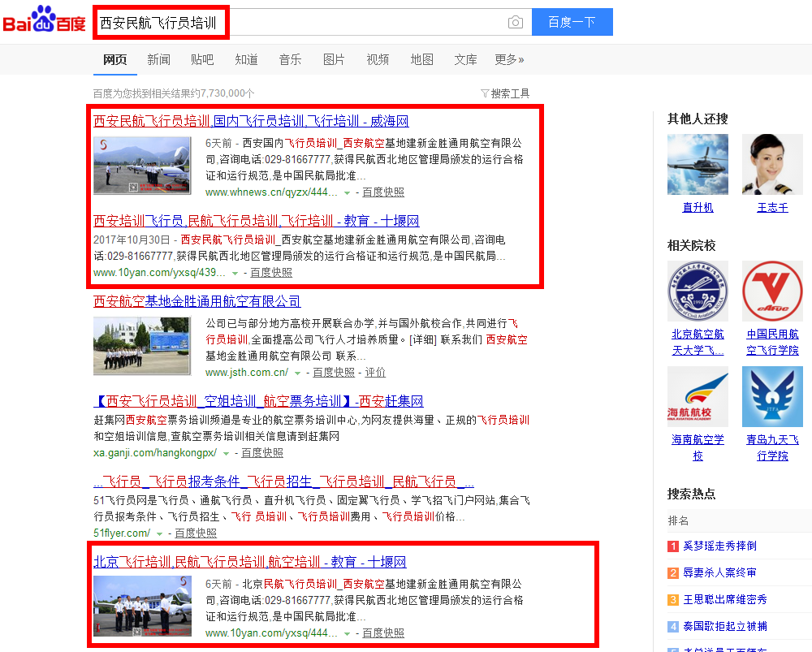
Task: Select the 视频 tab
Action: click(378, 59)
